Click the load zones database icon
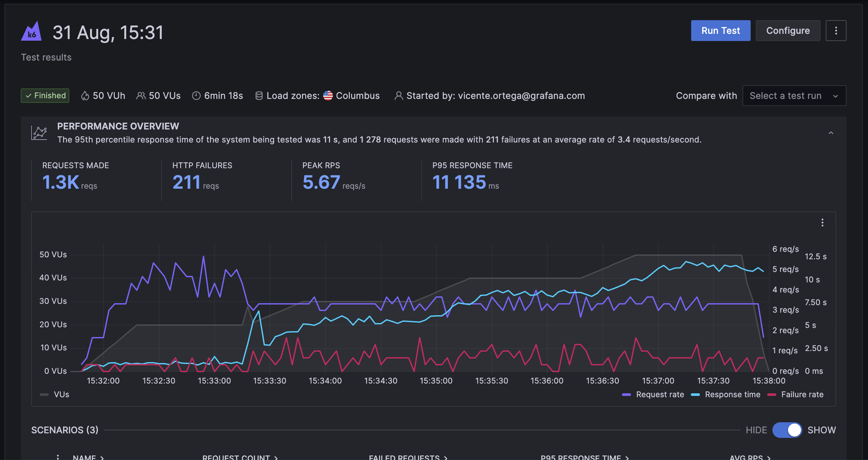The width and height of the screenshot is (868, 460). coord(259,96)
